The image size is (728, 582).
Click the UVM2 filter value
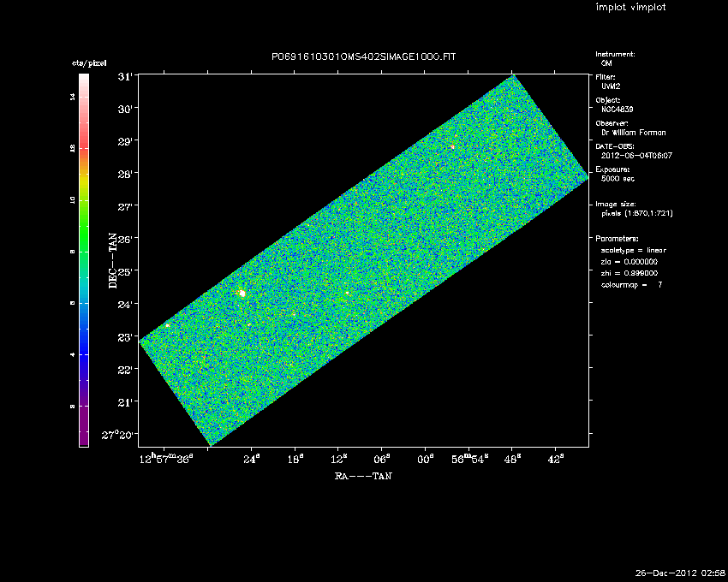611,86
